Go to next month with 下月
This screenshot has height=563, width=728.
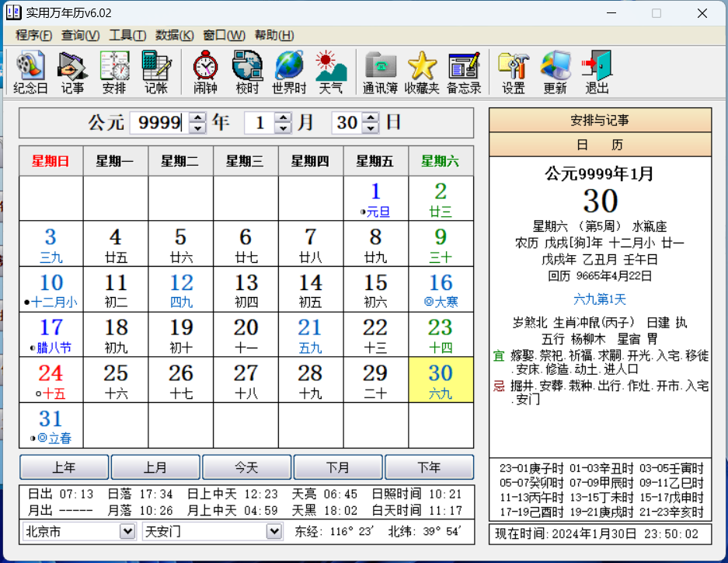point(338,467)
